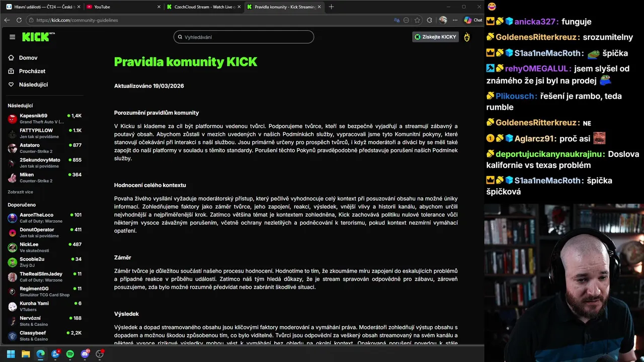
Task: Open Discord from the taskbar
Action: point(85,354)
